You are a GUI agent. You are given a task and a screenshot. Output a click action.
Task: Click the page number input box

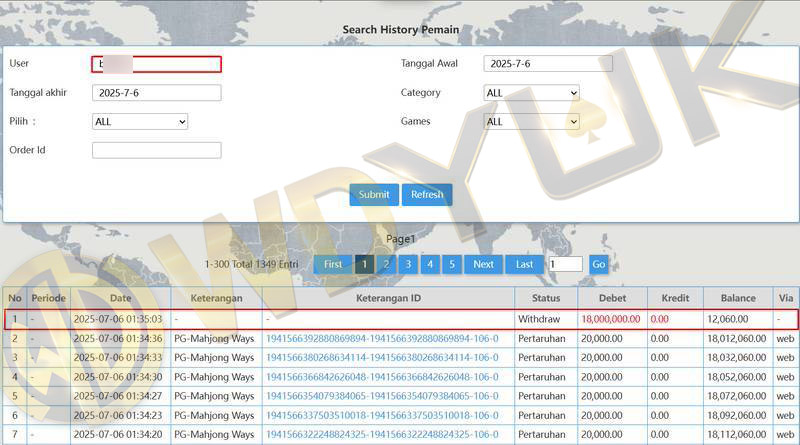pyautogui.click(x=565, y=264)
